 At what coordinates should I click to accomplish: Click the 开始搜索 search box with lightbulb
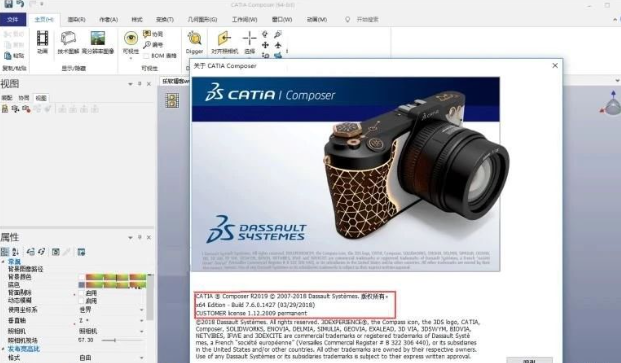pos(362,19)
